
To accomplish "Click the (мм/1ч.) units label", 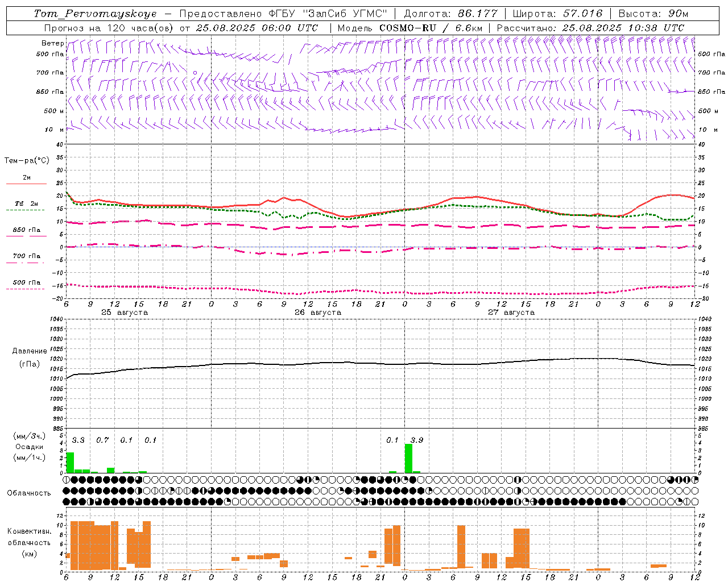I will click(29, 458).
